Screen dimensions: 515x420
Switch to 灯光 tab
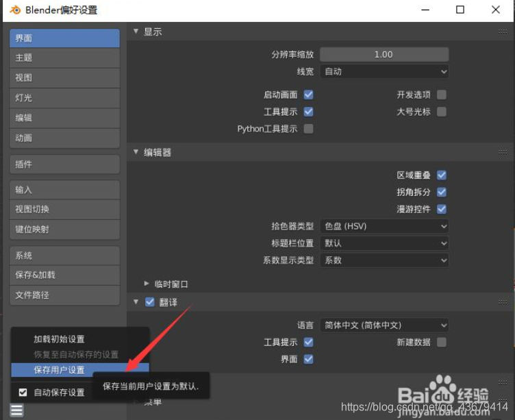[x=64, y=98]
